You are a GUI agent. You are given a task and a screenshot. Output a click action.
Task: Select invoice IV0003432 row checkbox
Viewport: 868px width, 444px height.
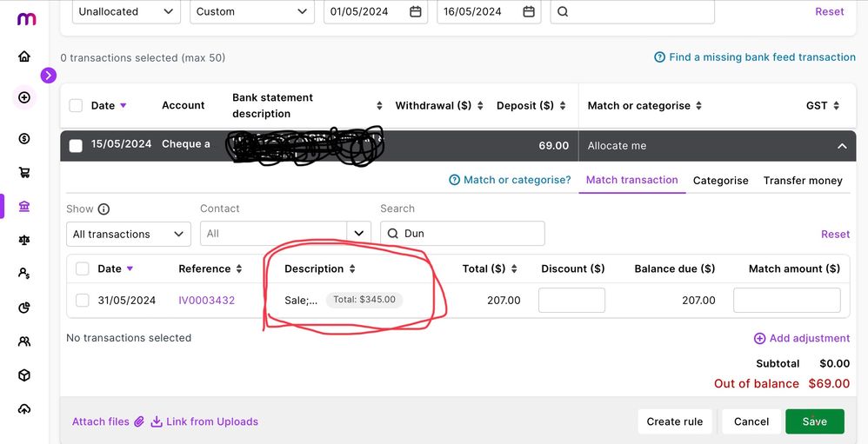pos(83,301)
